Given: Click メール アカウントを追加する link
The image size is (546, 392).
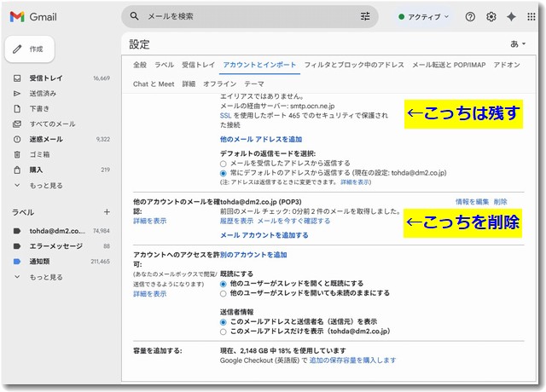Looking at the screenshot, I should click(264, 234).
